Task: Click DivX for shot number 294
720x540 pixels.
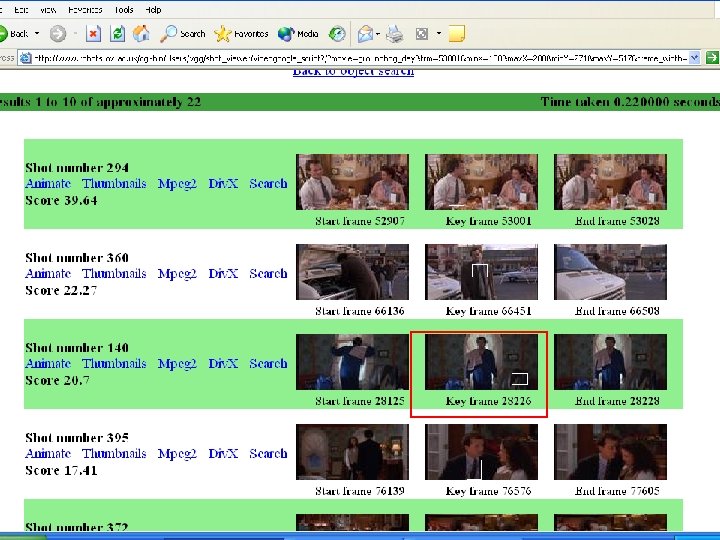Action: pyautogui.click(x=223, y=184)
